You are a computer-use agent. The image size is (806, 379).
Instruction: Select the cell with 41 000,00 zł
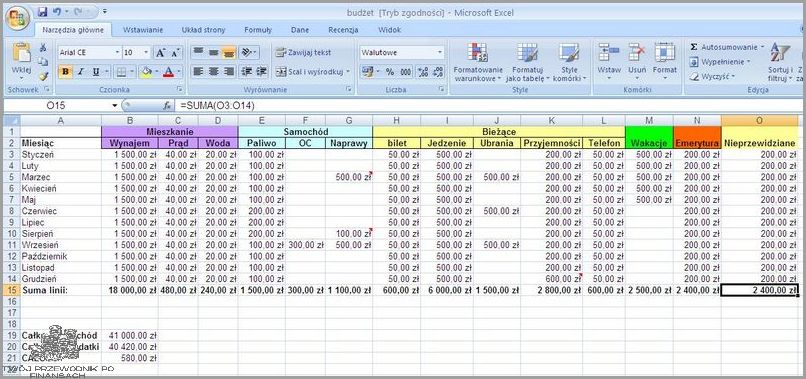(x=130, y=335)
